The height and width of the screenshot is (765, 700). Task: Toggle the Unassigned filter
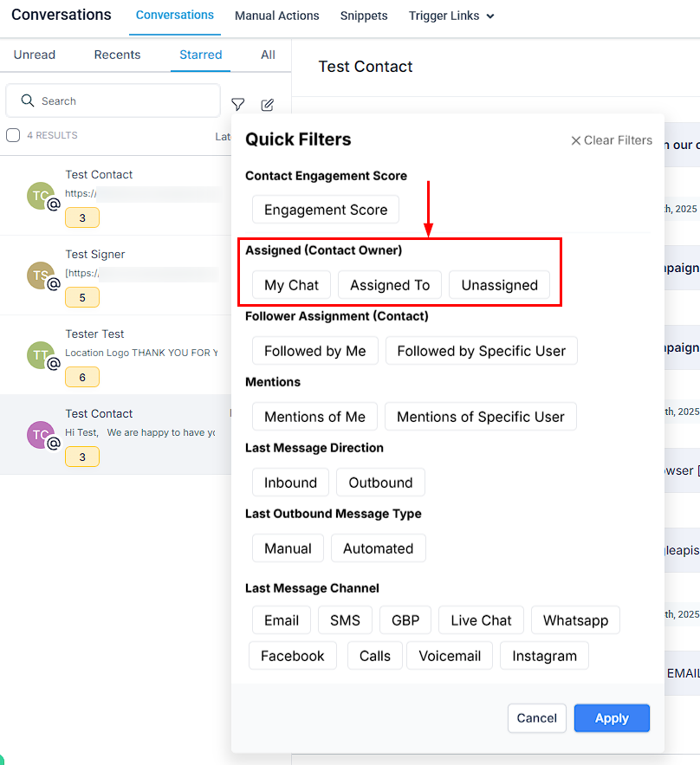[x=500, y=285]
